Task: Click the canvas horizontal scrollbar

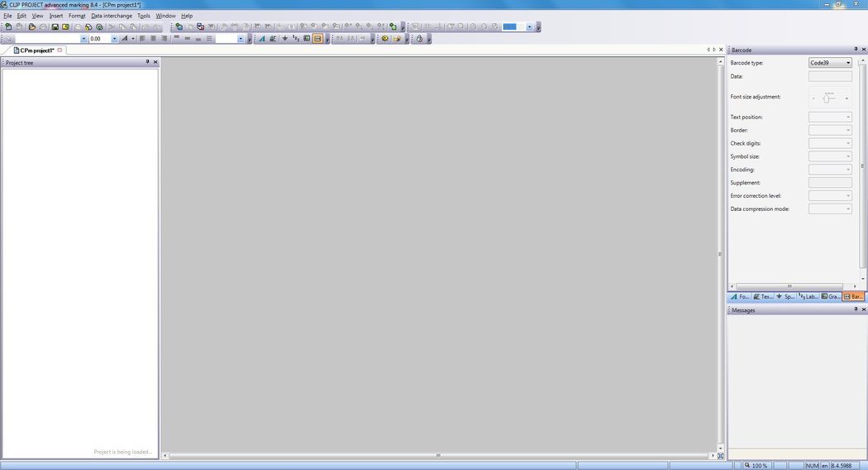Action: 438,456
